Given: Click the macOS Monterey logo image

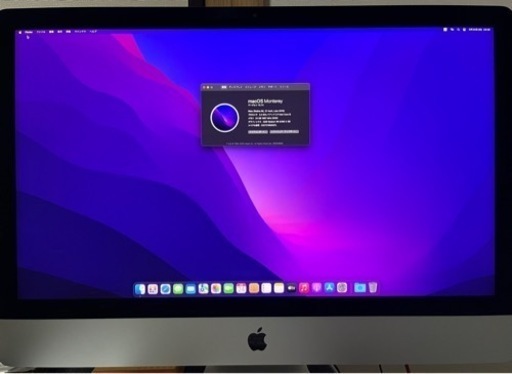Looking at the screenshot, I should point(225,118).
